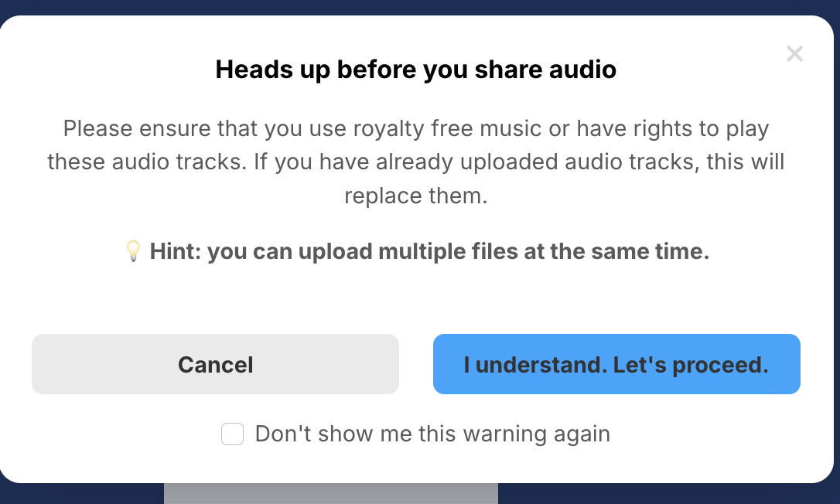
Task: Click the royalty free music warning text
Action: [x=416, y=162]
